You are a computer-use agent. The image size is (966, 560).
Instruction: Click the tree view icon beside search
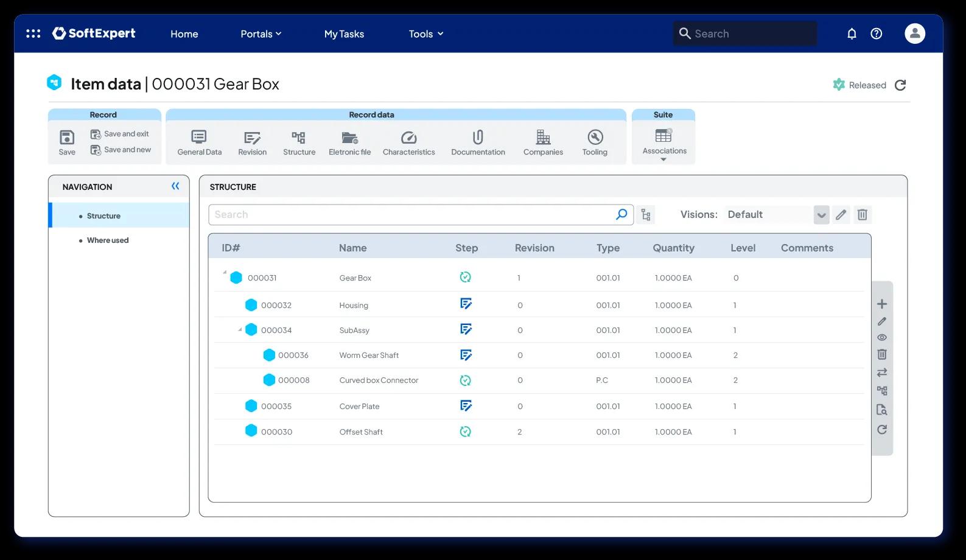646,215
